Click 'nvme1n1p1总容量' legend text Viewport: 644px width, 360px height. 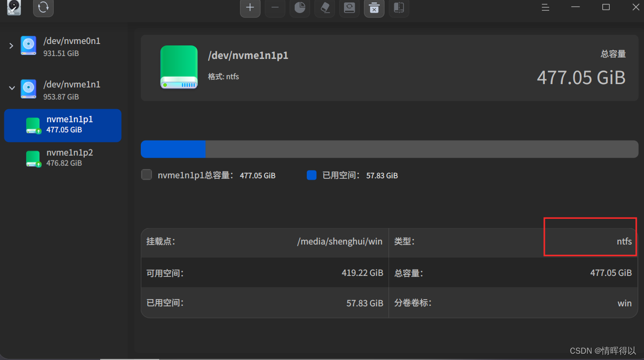tap(196, 175)
